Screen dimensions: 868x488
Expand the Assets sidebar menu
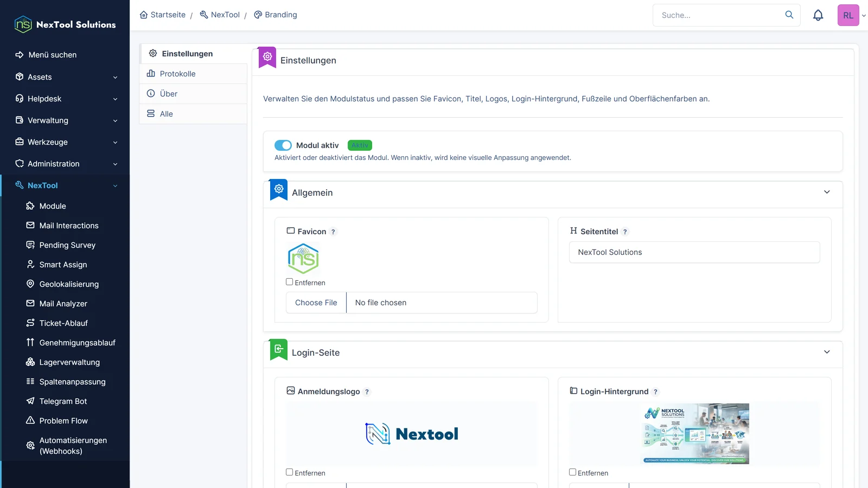tap(66, 77)
